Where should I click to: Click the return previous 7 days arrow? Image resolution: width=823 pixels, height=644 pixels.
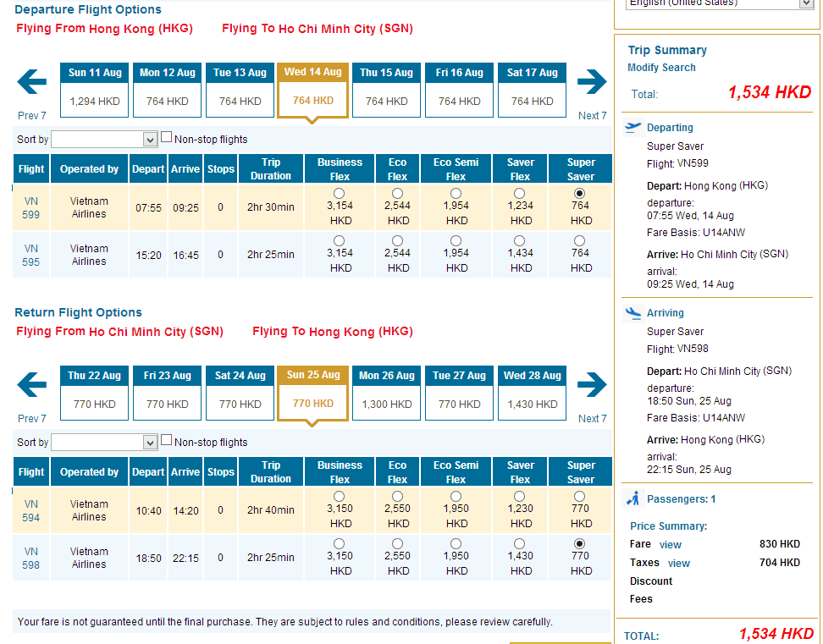(x=31, y=385)
